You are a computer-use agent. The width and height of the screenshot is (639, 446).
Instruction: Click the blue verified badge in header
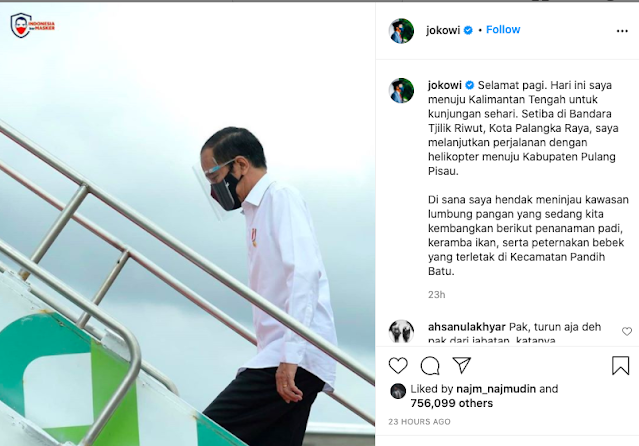pos(468,30)
